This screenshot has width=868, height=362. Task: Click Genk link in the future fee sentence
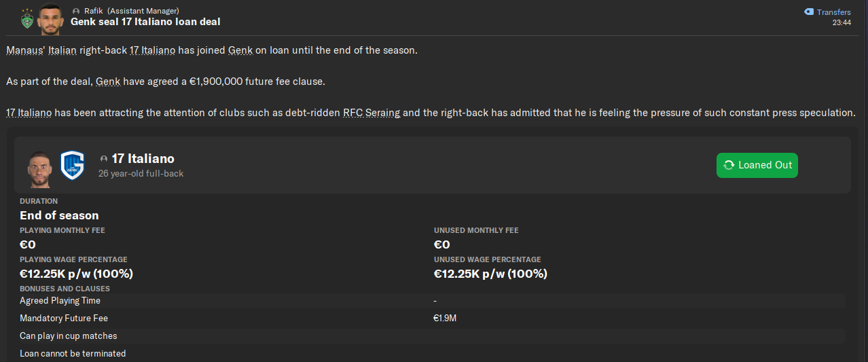tap(108, 82)
